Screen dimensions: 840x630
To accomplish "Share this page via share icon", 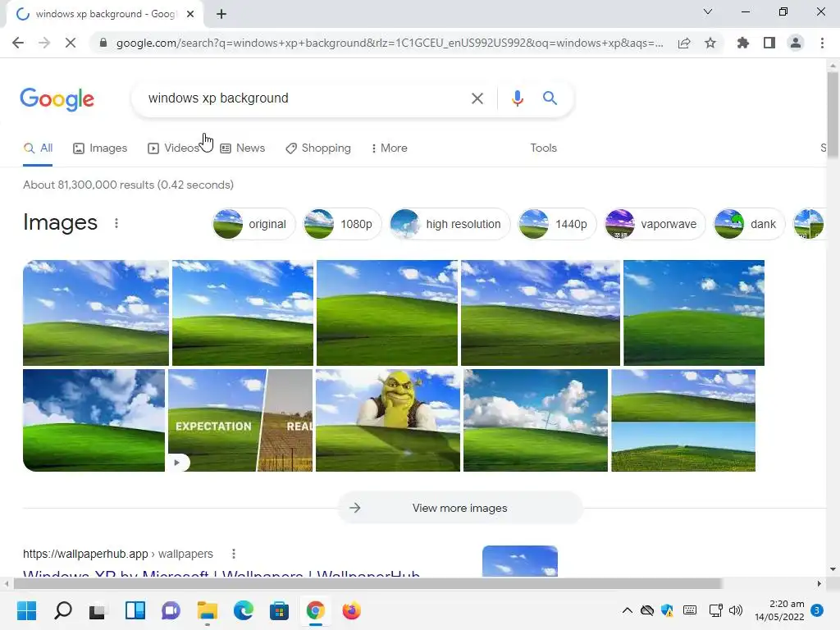I will pos(684,43).
